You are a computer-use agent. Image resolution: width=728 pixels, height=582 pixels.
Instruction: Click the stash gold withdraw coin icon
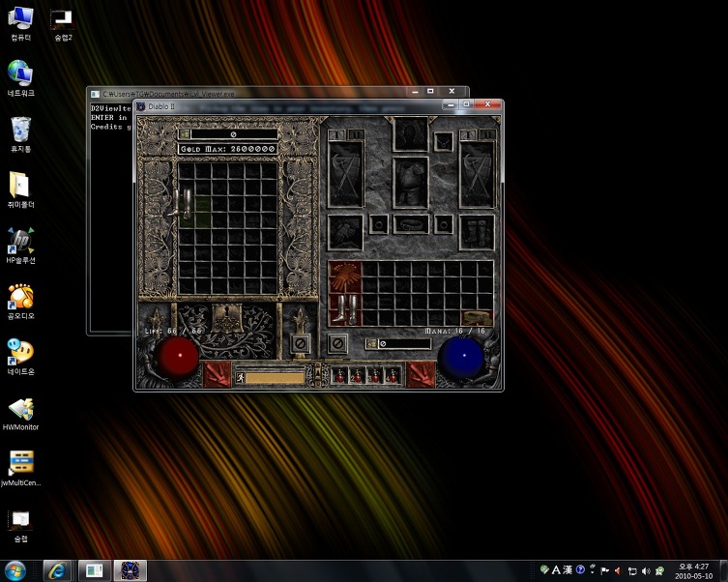(185, 134)
